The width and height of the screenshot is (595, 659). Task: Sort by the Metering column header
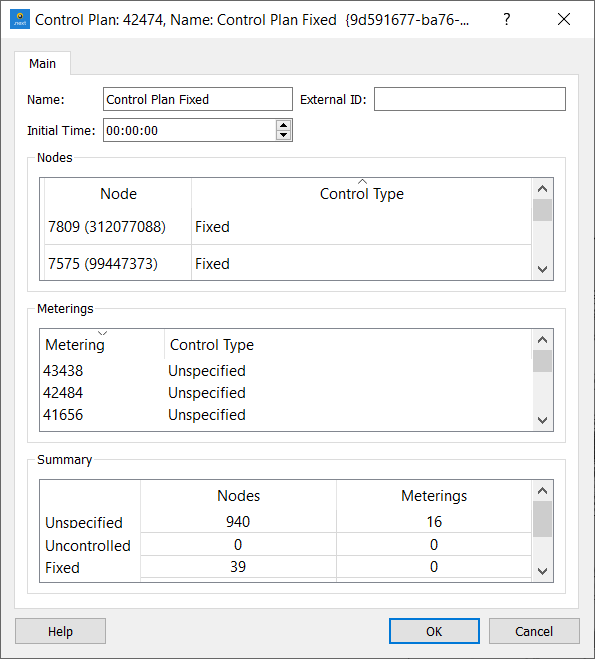102,345
